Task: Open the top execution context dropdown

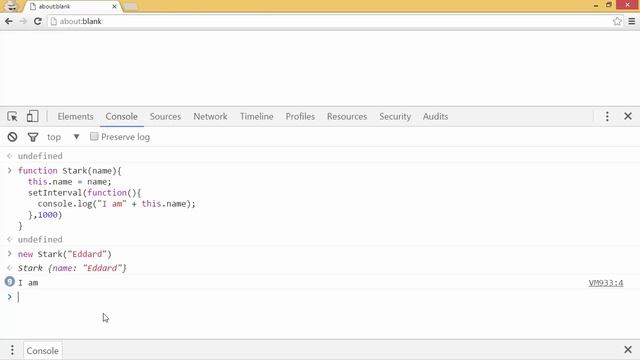Action: pos(63,137)
